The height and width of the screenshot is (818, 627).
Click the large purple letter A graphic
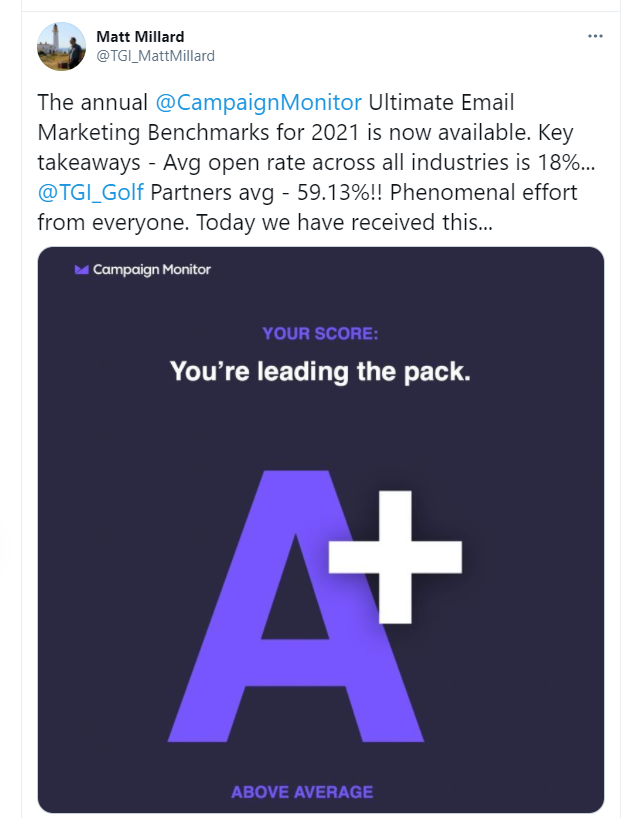tap(295, 606)
